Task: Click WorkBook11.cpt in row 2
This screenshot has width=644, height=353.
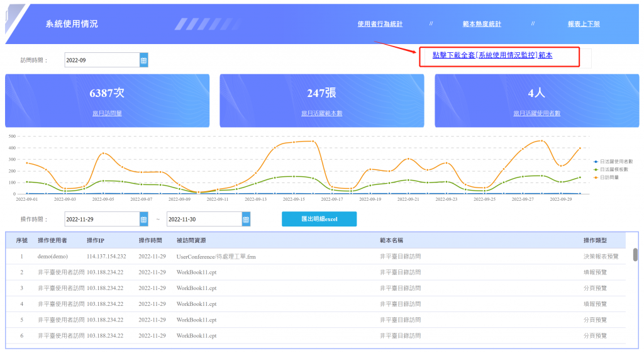Action: tap(196, 272)
